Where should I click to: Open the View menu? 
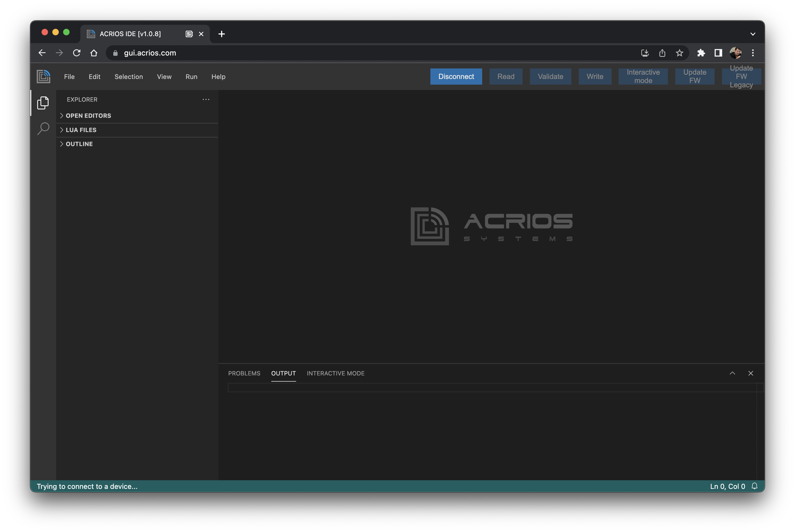(x=164, y=77)
